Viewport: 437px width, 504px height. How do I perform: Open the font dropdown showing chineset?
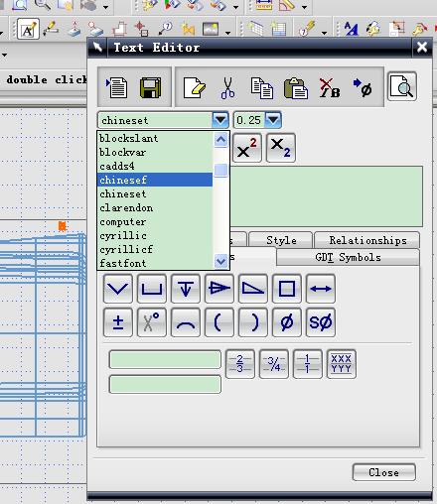click(x=220, y=120)
